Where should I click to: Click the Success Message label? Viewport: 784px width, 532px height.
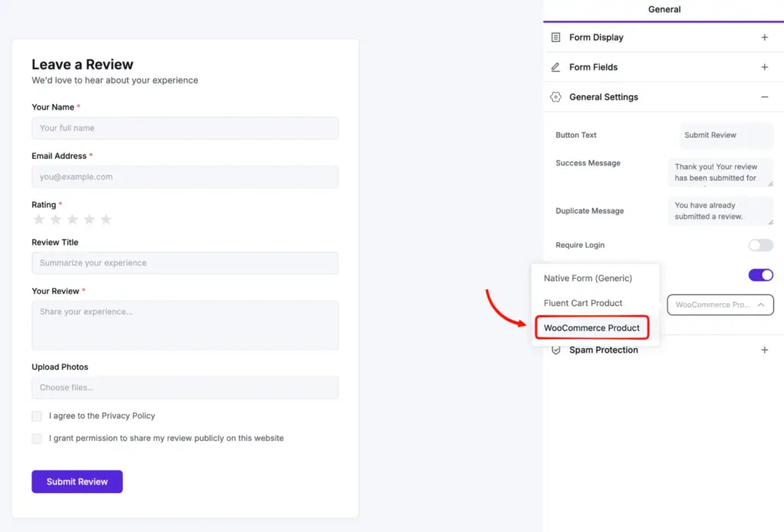pyautogui.click(x=588, y=163)
